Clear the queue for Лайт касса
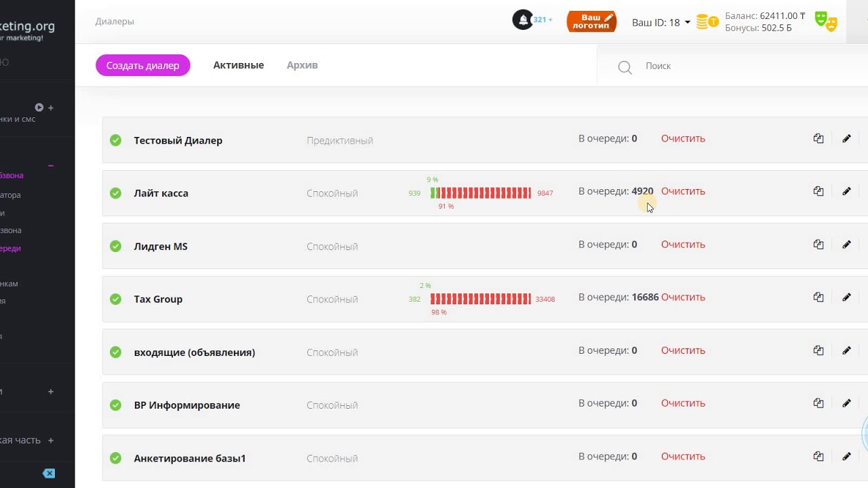868x488 pixels. (x=683, y=191)
